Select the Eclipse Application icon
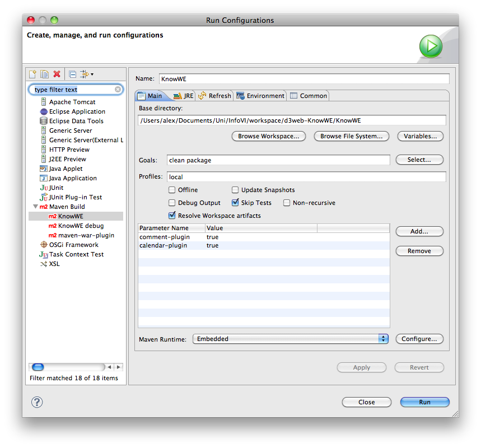 (44, 111)
